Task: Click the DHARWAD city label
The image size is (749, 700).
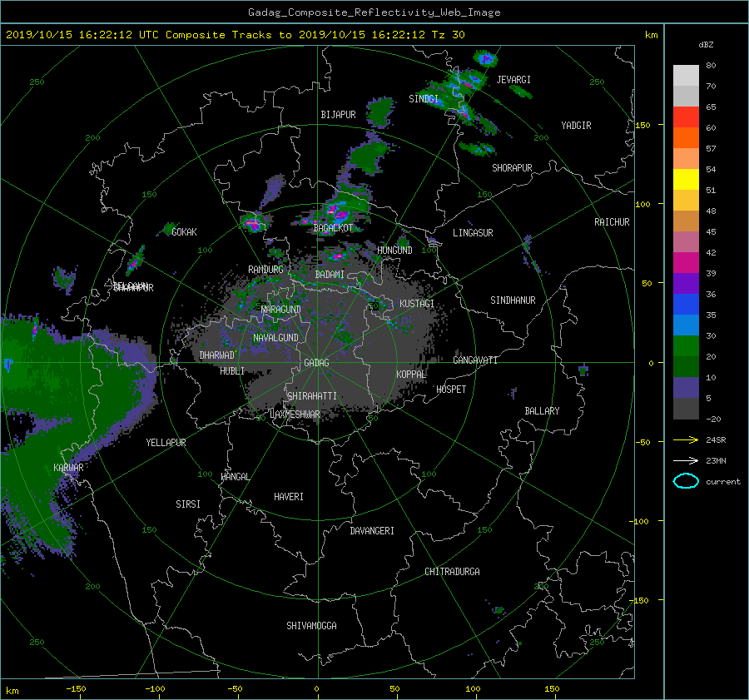Action: click(217, 355)
